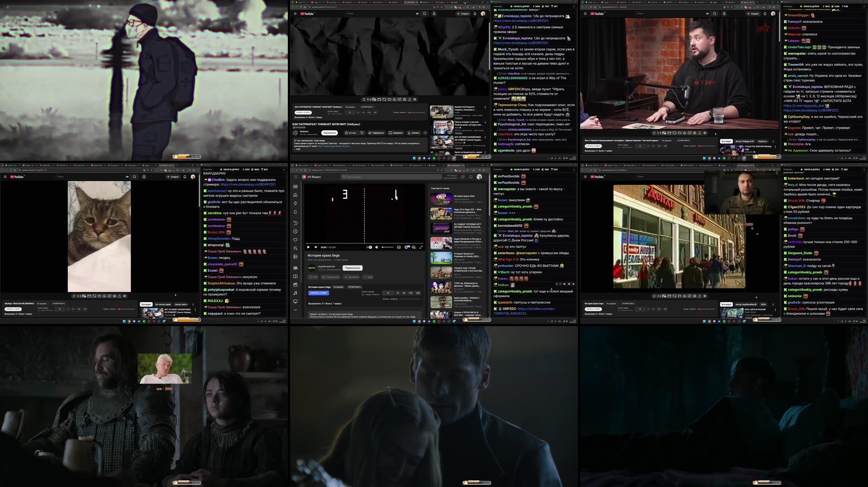This screenshot has width=868, height=487.
Task: Click КОПИРОВАТЬ in patriarchy video panel
Action: (367, 107)
